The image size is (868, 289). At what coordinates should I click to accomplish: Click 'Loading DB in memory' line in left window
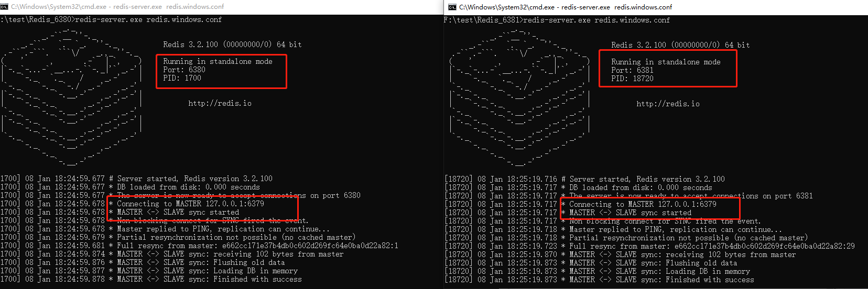coord(149,271)
